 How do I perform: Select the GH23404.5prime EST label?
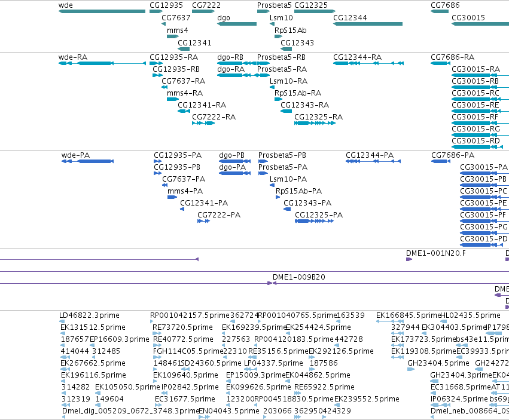click(438, 363)
